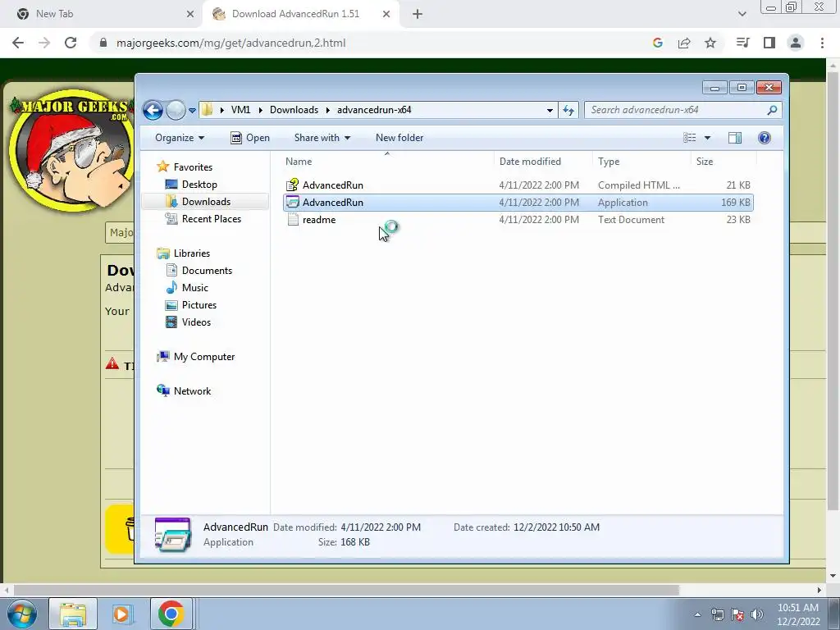Select Downloads in the address breadcrumb
The image size is (840, 630).
point(294,110)
